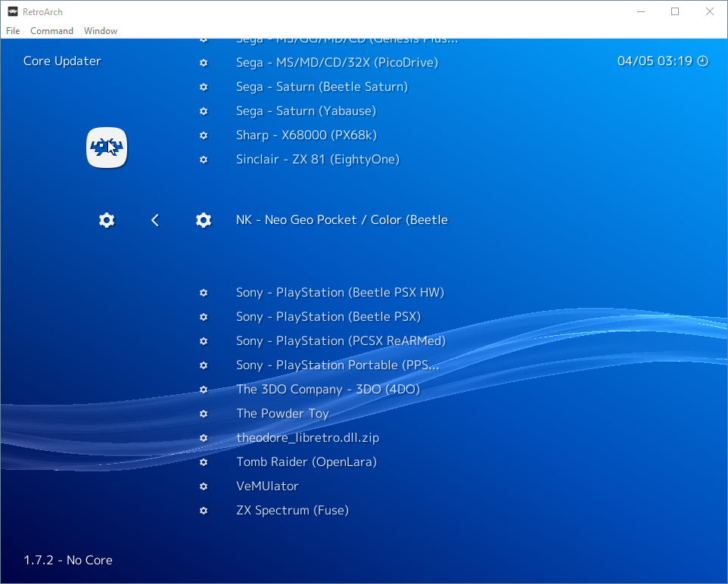Select The Powder Toy core
This screenshot has width=728, height=584.
click(x=283, y=413)
